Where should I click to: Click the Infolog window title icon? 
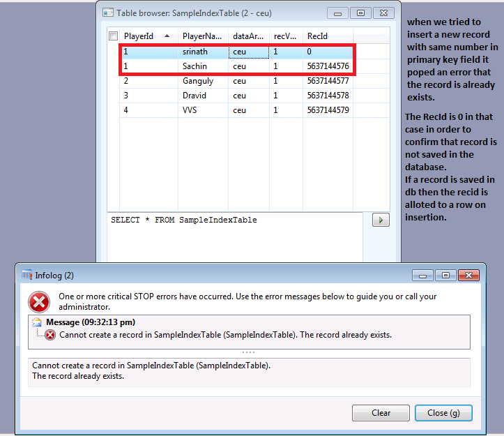(26, 275)
